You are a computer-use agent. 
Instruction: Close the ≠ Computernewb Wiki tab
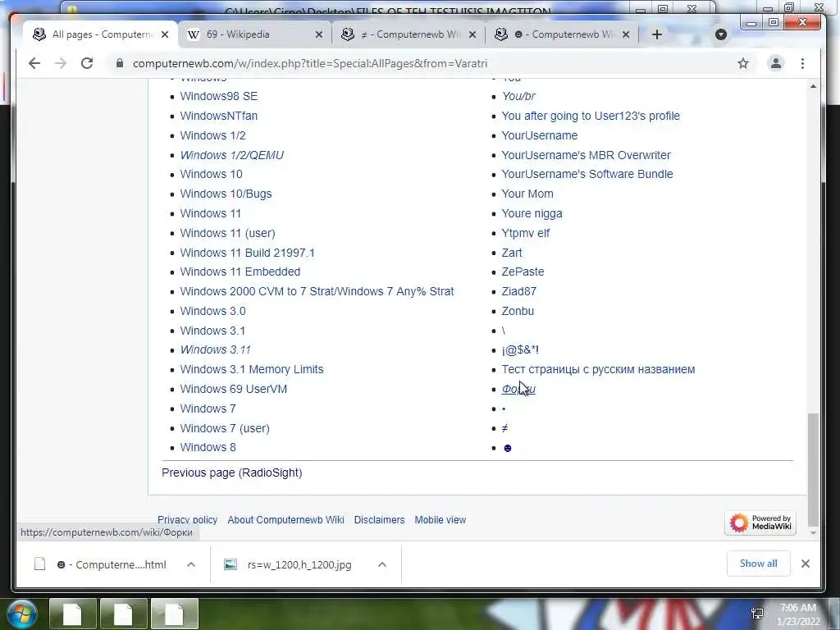[x=472, y=34]
